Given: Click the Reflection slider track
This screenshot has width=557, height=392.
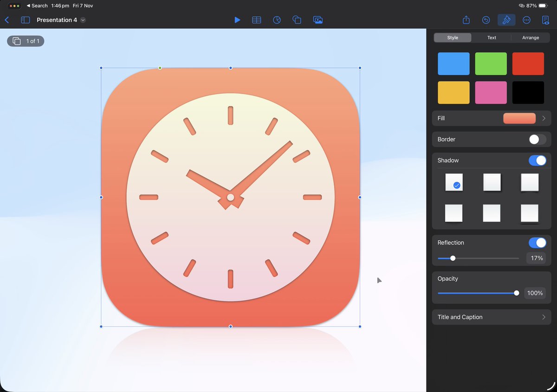Looking at the screenshot, I should pyautogui.click(x=479, y=258).
